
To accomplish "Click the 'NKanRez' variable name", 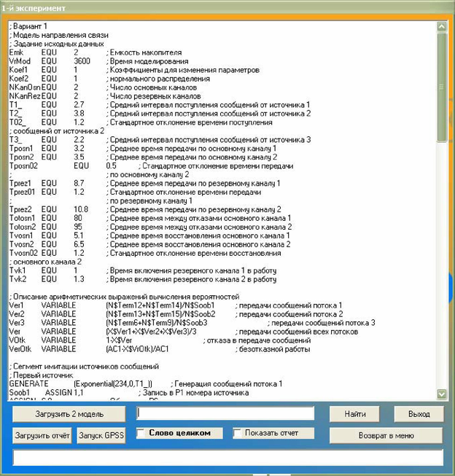I will [x=25, y=96].
